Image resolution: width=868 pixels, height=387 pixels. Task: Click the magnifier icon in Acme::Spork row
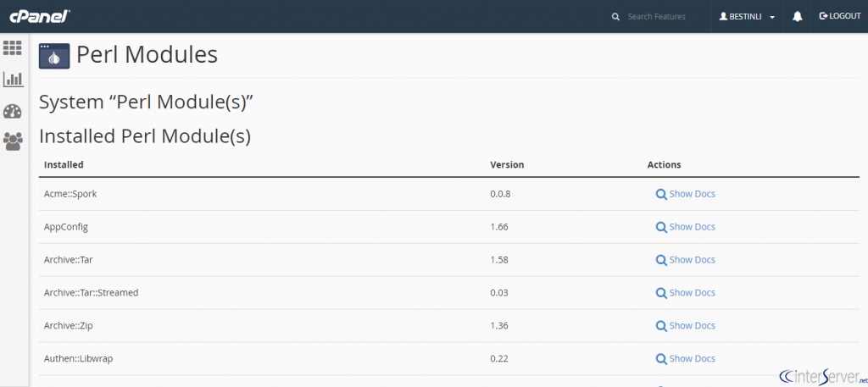pyautogui.click(x=661, y=194)
